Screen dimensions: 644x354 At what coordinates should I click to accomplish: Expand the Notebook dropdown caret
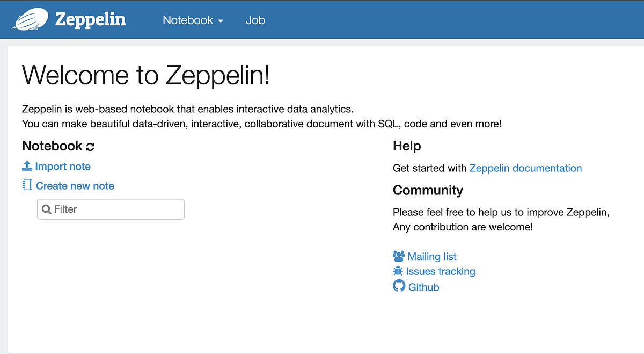219,20
